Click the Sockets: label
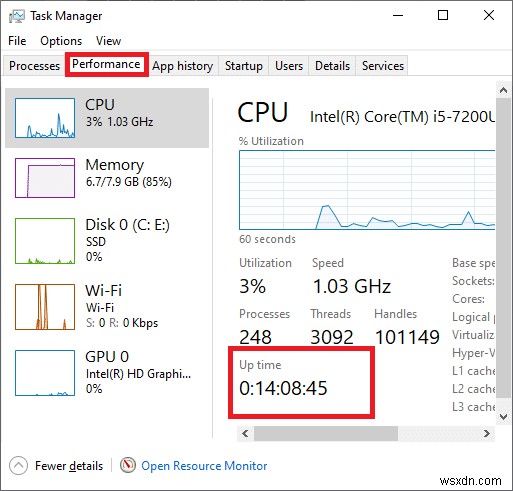Screen dimensions: 513x491 coord(473,281)
